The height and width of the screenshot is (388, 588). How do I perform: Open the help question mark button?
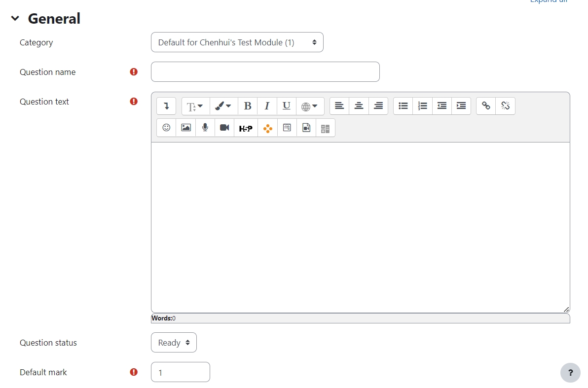tap(570, 373)
